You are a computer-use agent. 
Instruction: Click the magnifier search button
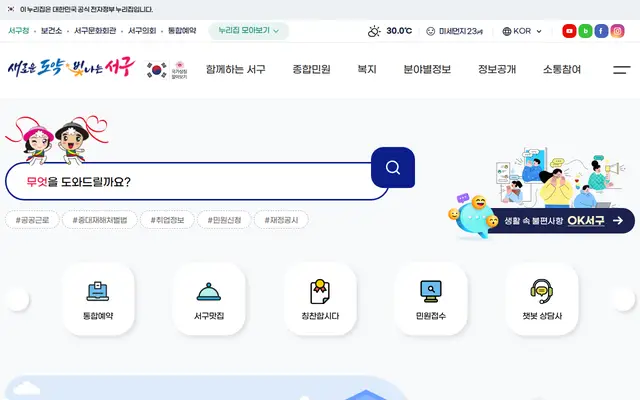click(x=393, y=167)
